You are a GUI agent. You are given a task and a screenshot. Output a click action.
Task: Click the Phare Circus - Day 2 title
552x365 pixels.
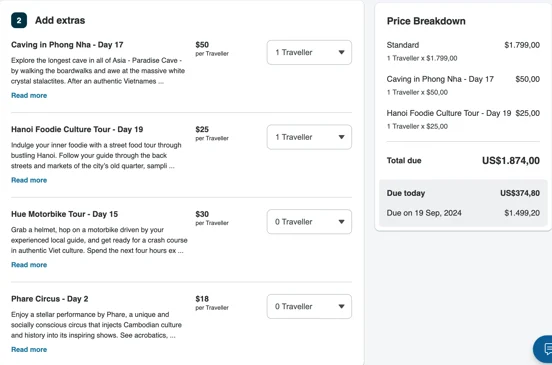(50, 299)
